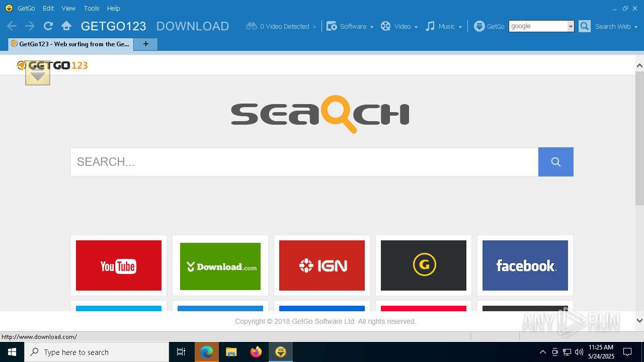The height and width of the screenshot is (362, 644).
Task: Go forward with the forward arrow
Action: pos(30,26)
